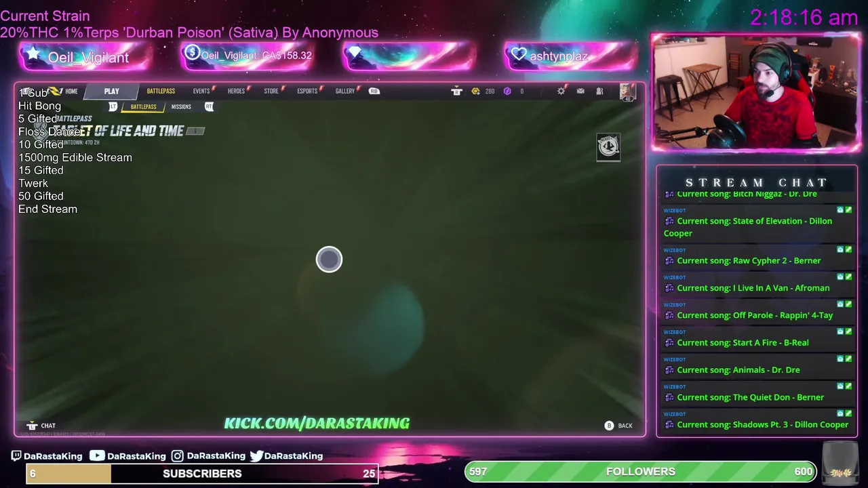Click the streamer webcam feed
This screenshot has height=488, width=868.
[x=756, y=91]
